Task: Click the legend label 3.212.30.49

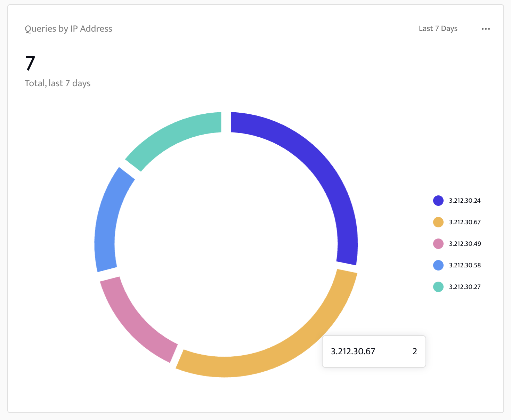Action: click(465, 243)
